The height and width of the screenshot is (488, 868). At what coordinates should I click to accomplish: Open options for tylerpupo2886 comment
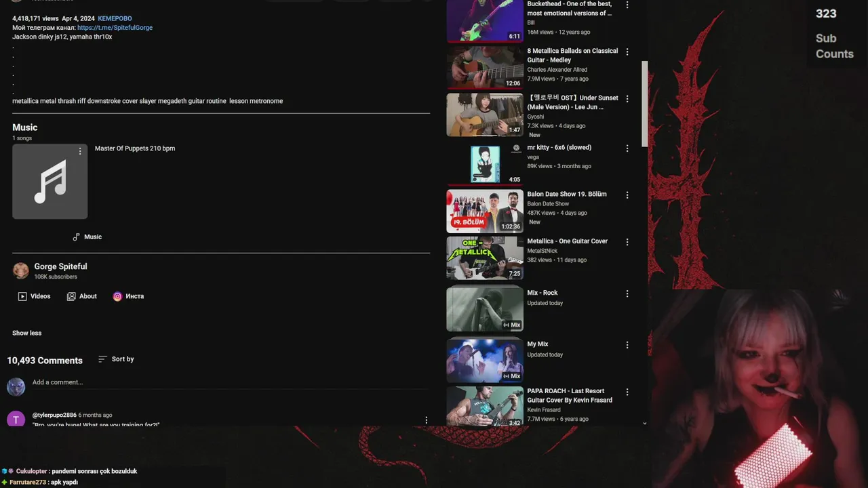tap(426, 420)
